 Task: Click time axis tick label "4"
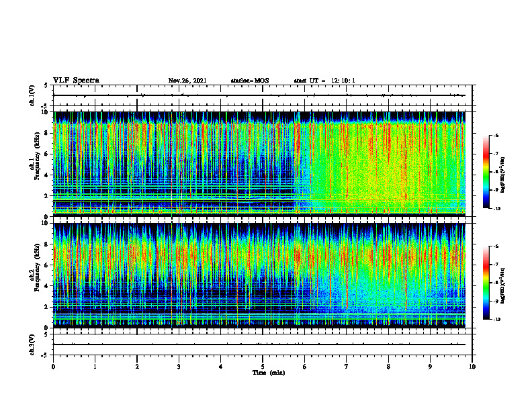221,367
